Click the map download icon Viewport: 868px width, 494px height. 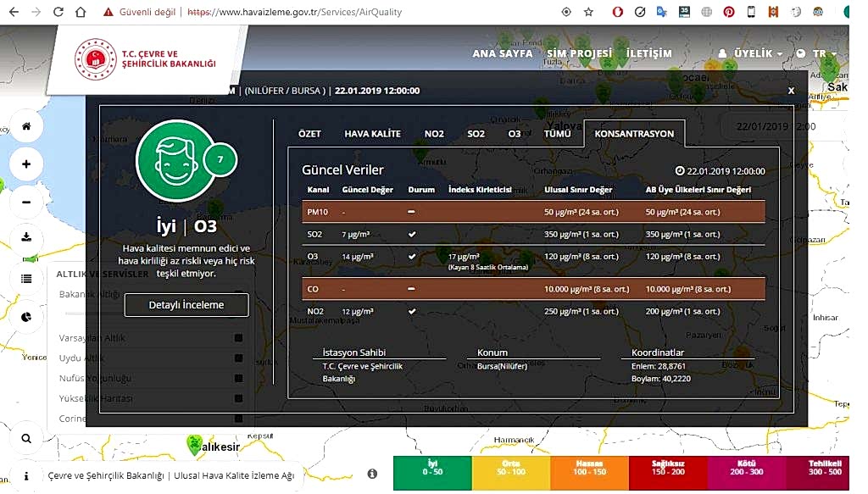[x=26, y=238]
